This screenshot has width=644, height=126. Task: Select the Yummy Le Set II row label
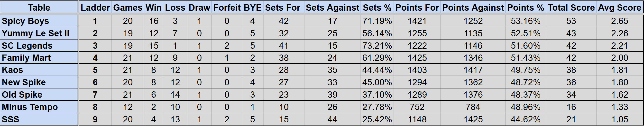(39, 33)
